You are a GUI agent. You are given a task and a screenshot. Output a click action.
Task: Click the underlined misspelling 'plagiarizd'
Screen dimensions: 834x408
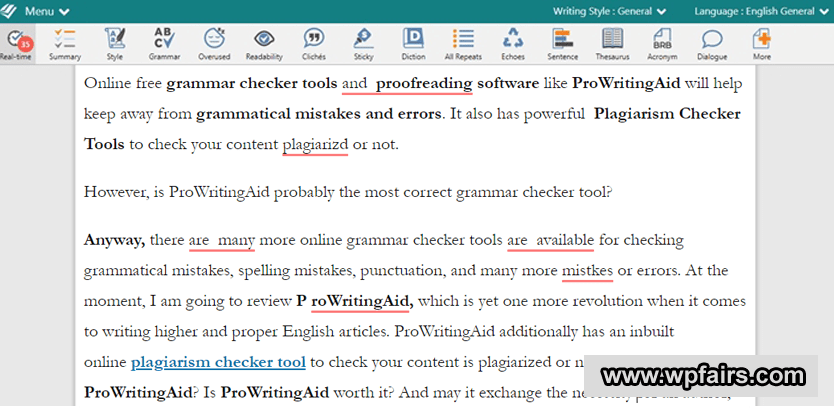315,145
